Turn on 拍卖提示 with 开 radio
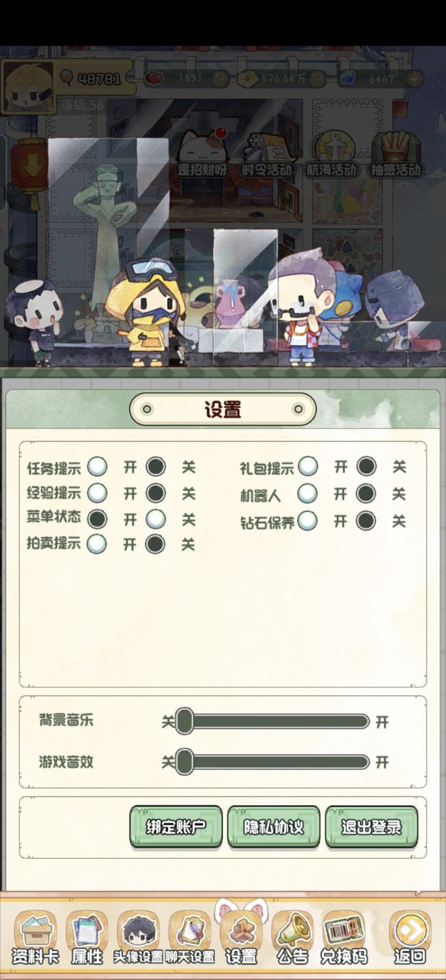The width and height of the screenshot is (446, 980). click(x=97, y=544)
